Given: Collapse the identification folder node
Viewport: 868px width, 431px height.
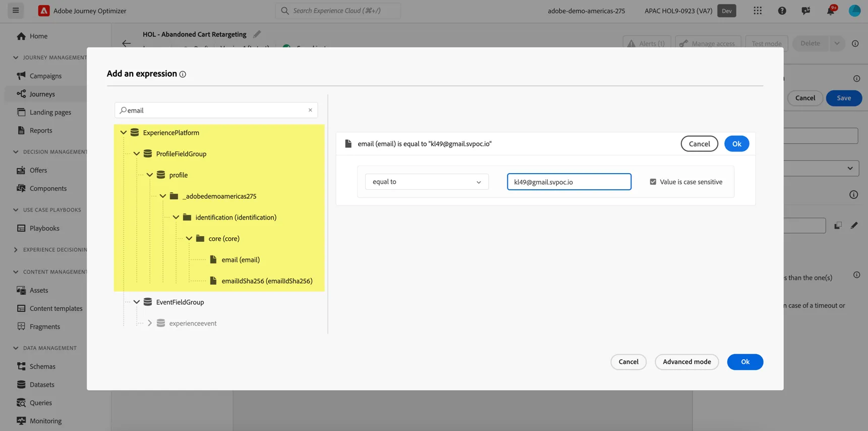Looking at the screenshot, I should [x=176, y=218].
